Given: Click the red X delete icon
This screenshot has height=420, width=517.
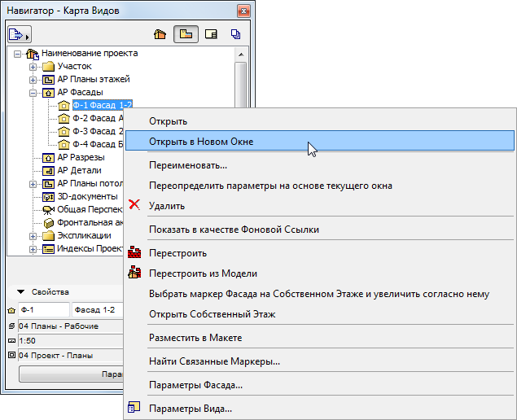Looking at the screenshot, I should click(134, 205).
